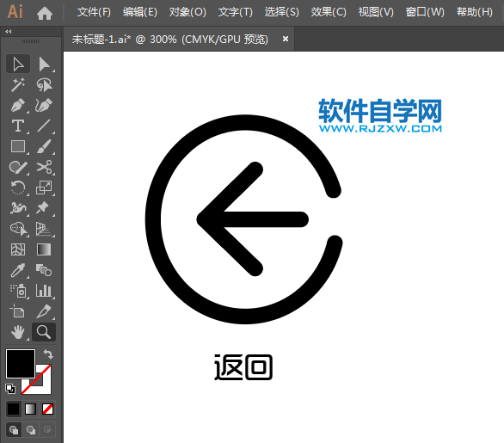
Task: Set fill to None button
Action: coord(48,409)
